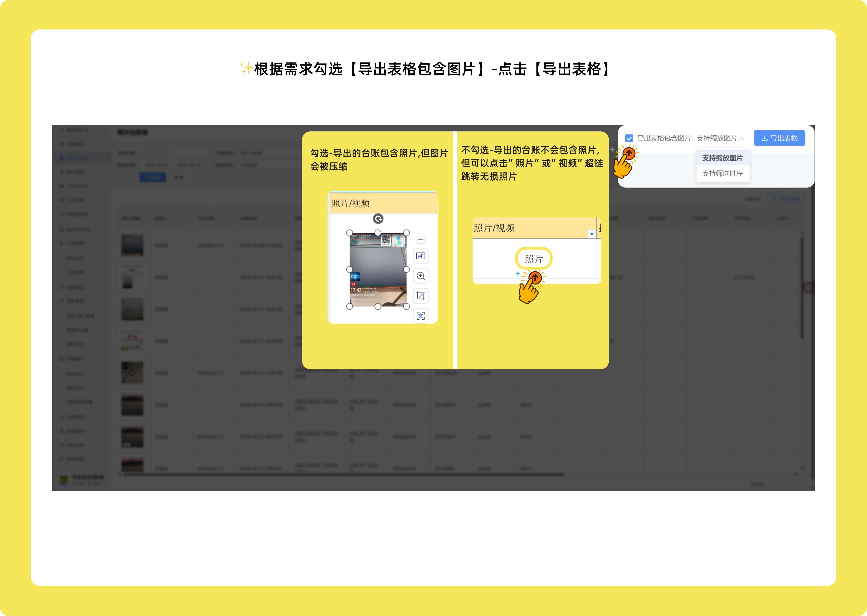
Task: Click the first blurred thumbnail in the table
Action: (x=132, y=245)
